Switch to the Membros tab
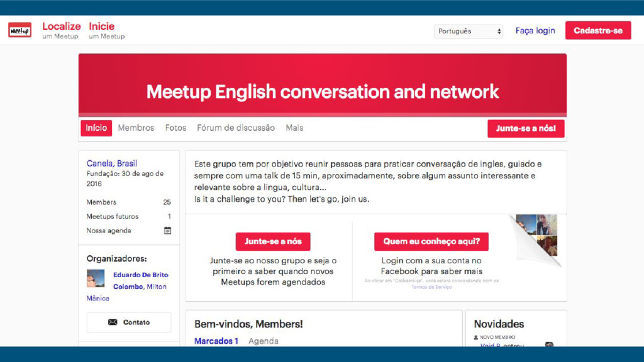This screenshot has width=644, height=362. pyautogui.click(x=136, y=128)
